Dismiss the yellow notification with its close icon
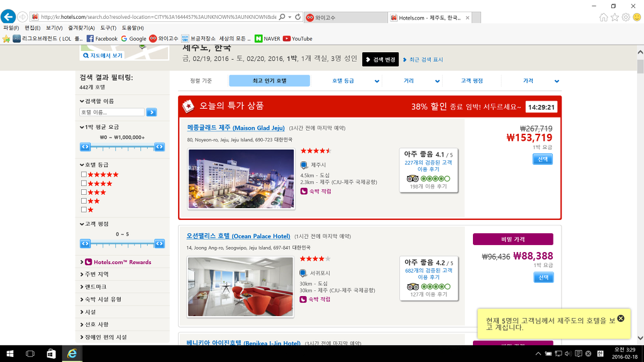 (621, 319)
